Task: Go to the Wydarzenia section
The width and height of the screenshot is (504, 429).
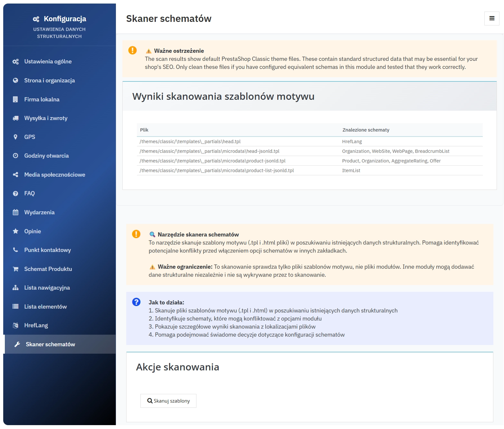Action: pos(39,212)
